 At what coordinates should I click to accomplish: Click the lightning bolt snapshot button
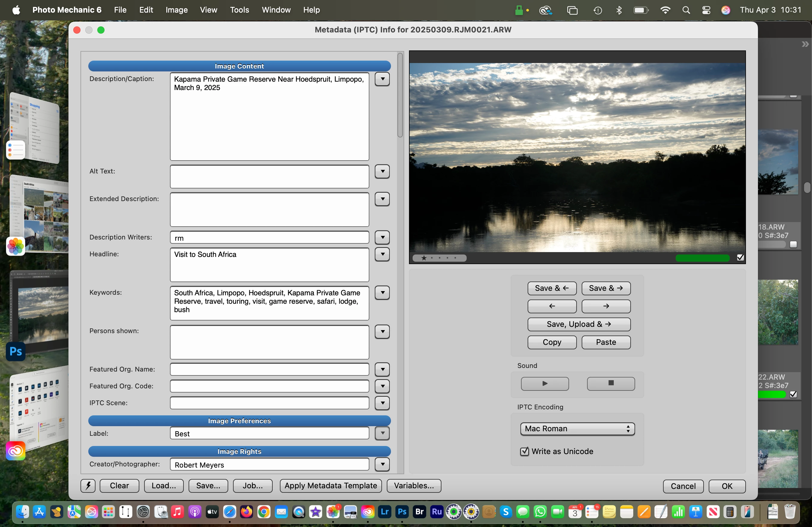coord(88,486)
